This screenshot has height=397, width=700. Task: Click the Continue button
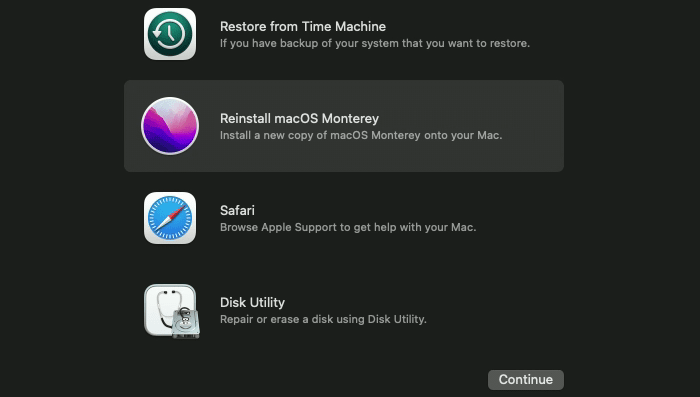pos(525,380)
